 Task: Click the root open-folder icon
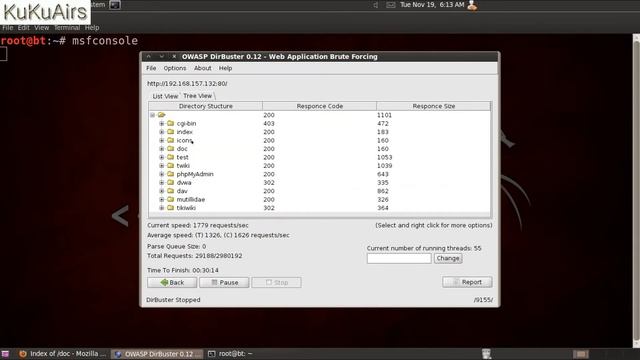[162, 115]
